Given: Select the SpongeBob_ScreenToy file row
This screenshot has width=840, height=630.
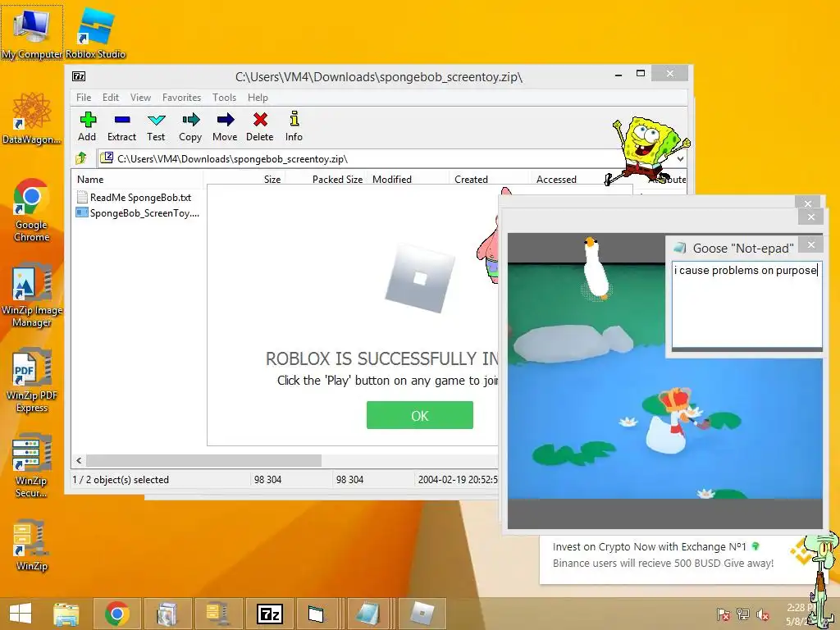Looking at the screenshot, I should click(138, 212).
